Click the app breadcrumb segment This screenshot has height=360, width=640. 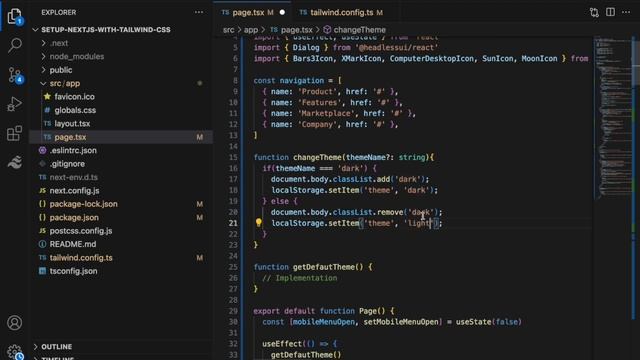coord(251,30)
